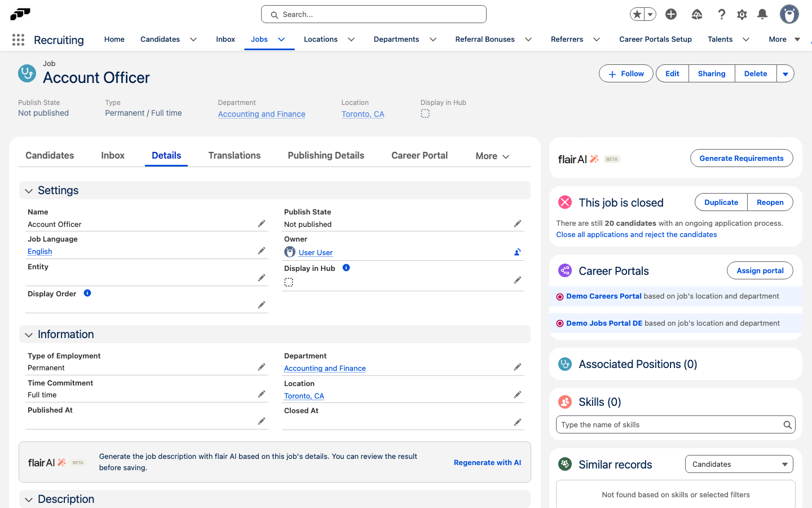The width and height of the screenshot is (812, 508).
Task: Open the notifications bell
Action: pyautogui.click(x=762, y=14)
